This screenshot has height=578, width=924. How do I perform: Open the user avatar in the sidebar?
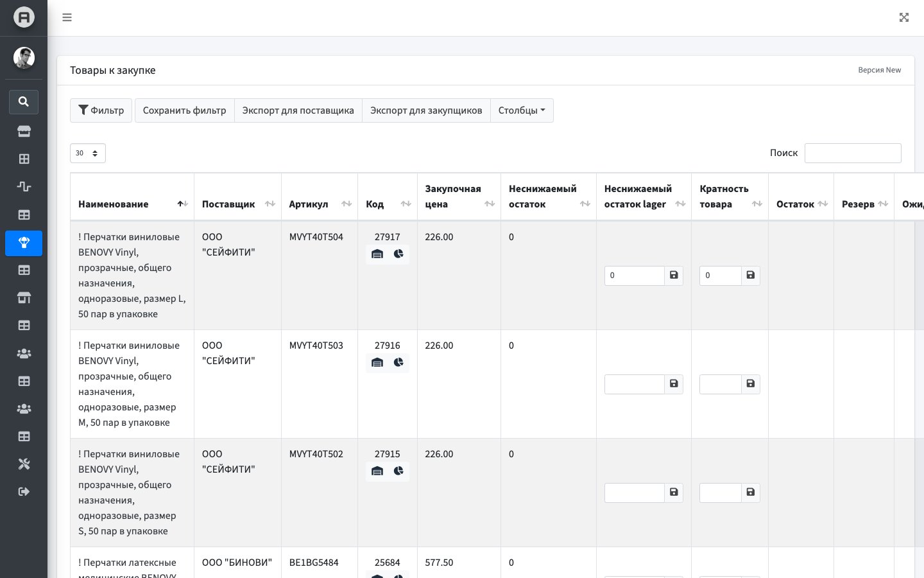[x=24, y=58]
